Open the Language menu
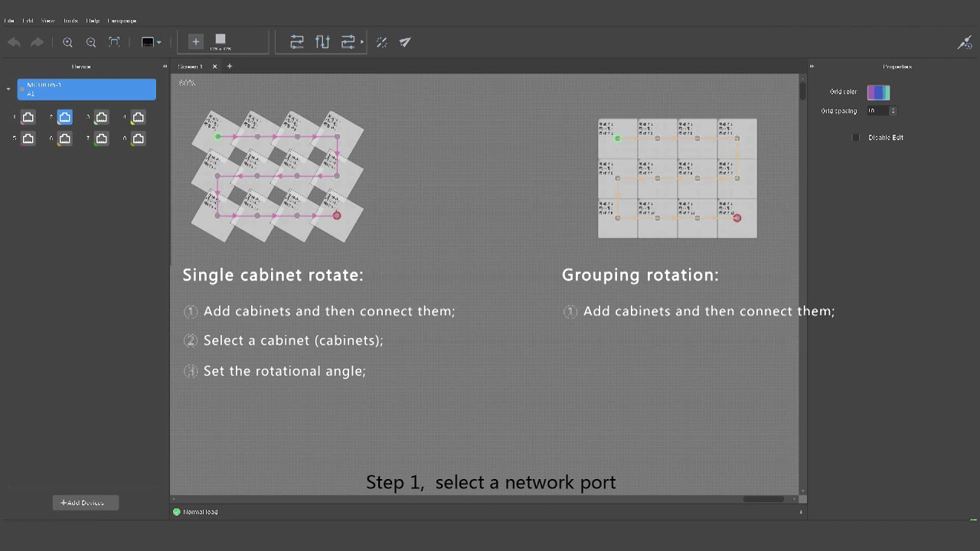 [122, 21]
